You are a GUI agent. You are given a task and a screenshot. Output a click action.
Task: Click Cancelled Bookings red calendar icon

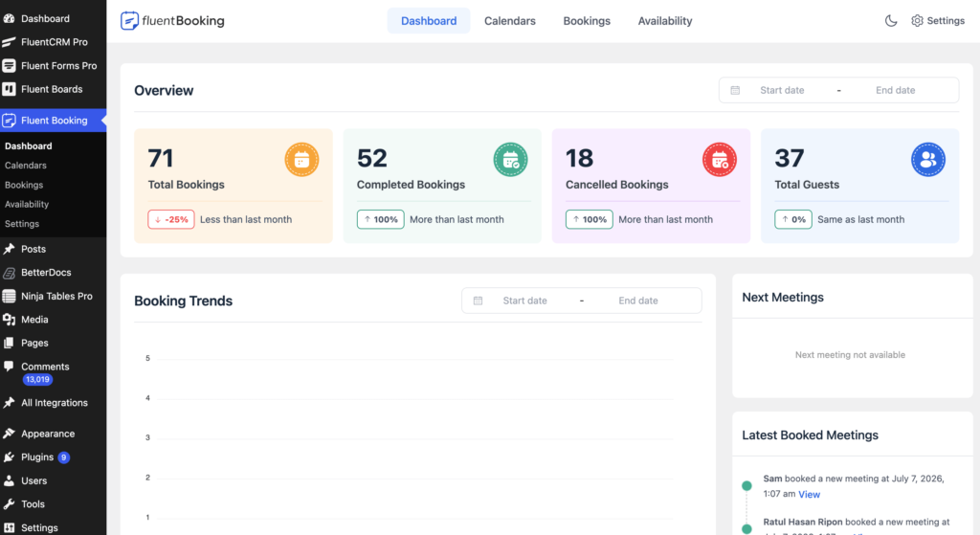pyautogui.click(x=720, y=160)
